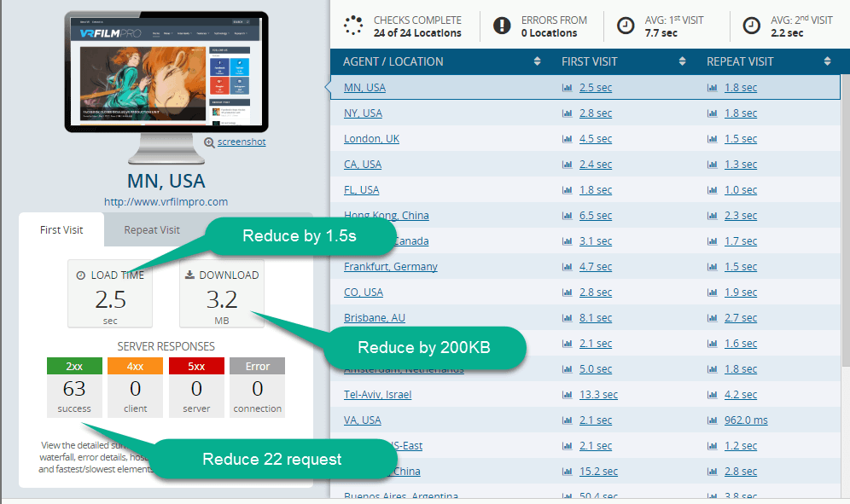Click the 4xx client responses box
Viewport: 850px width, 504px height.
click(x=135, y=387)
